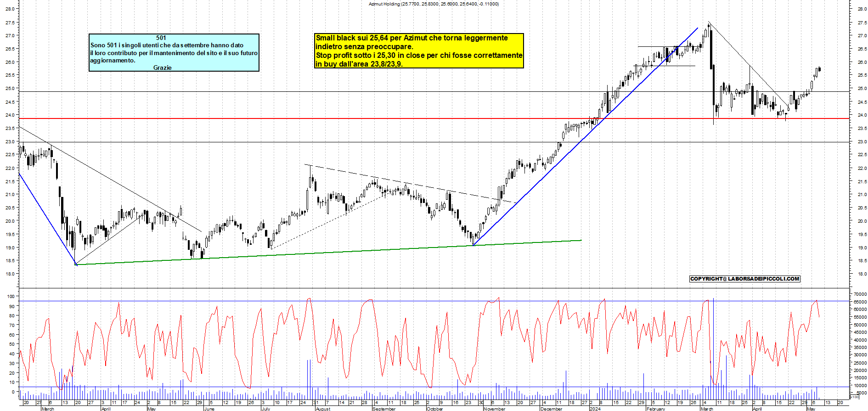Click the "65000" volume scale value
Viewport: 868px width, 411px height.
(x=860, y=302)
